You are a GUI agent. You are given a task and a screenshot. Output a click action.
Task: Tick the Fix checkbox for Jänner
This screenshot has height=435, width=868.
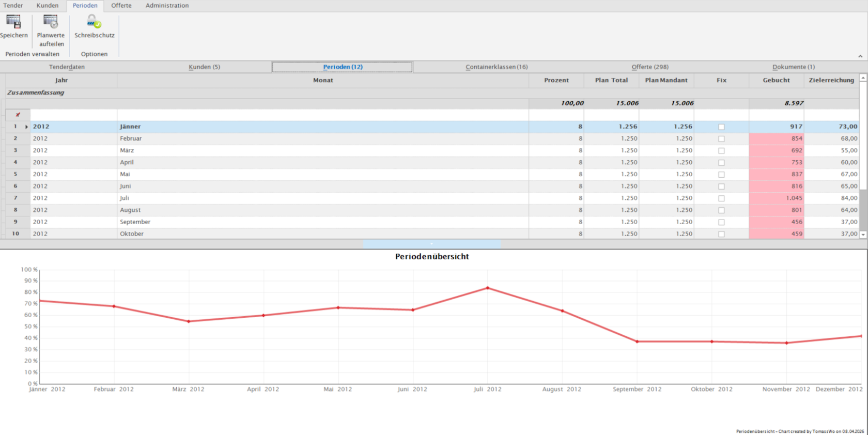721,127
